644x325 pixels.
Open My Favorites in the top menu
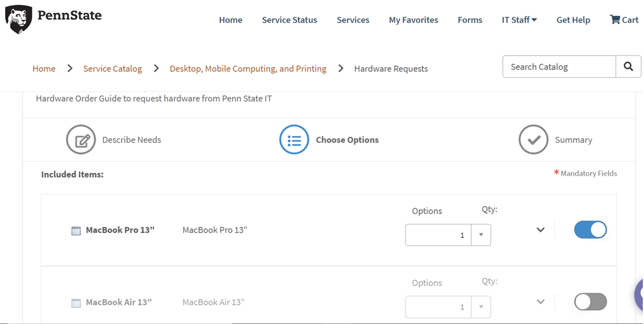pyautogui.click(x=413, y=19)
